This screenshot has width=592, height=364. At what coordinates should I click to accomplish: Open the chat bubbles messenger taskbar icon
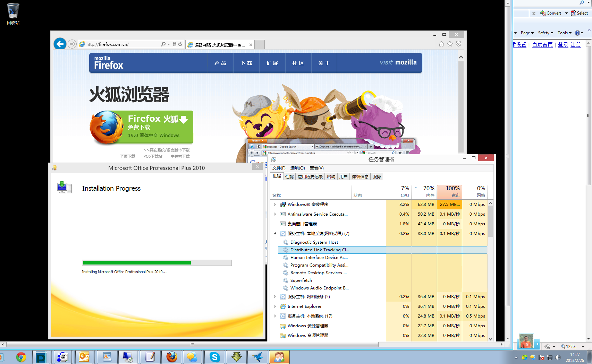[192, 357]
